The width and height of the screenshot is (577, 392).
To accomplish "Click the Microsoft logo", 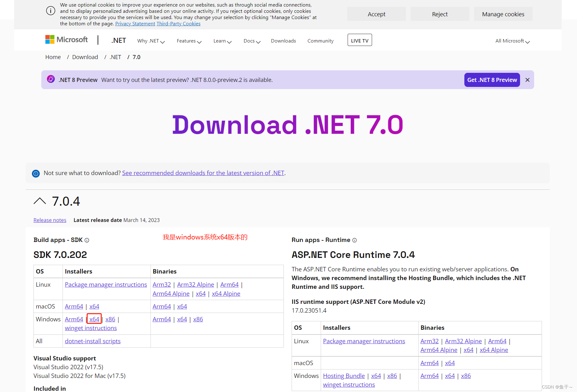I will 66,40.
